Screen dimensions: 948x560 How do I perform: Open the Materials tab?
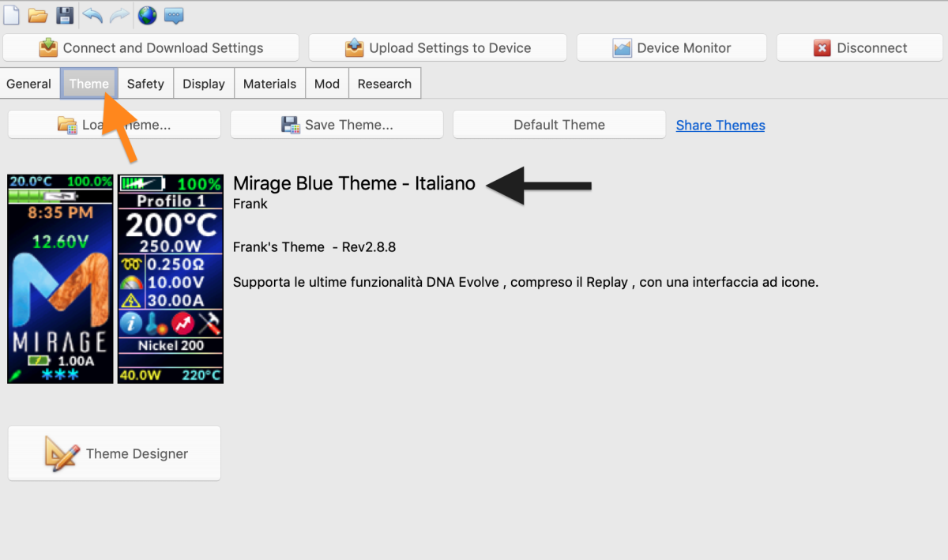269,84
